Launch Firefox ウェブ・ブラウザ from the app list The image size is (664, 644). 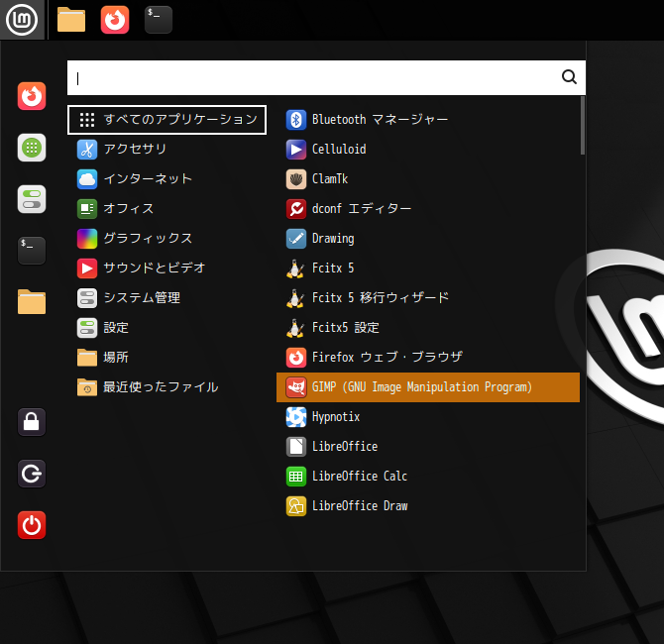[428, 358]
